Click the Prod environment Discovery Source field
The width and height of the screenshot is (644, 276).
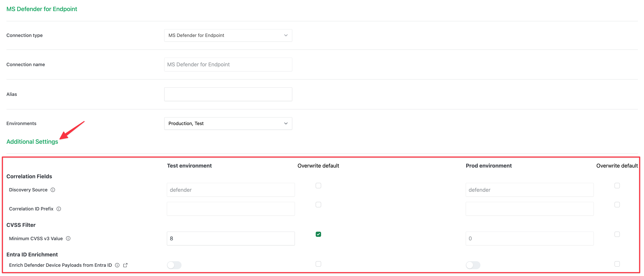coord(529,190)
